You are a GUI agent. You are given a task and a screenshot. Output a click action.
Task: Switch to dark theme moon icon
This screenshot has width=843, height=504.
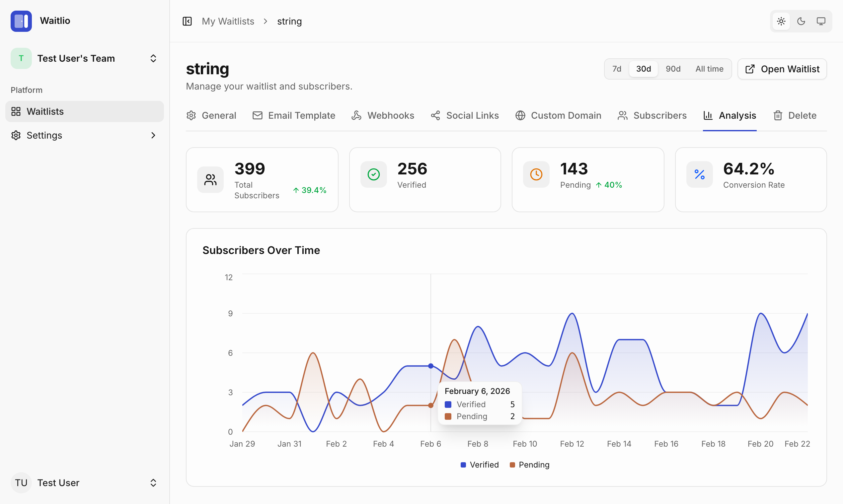[x=801, y=22]
